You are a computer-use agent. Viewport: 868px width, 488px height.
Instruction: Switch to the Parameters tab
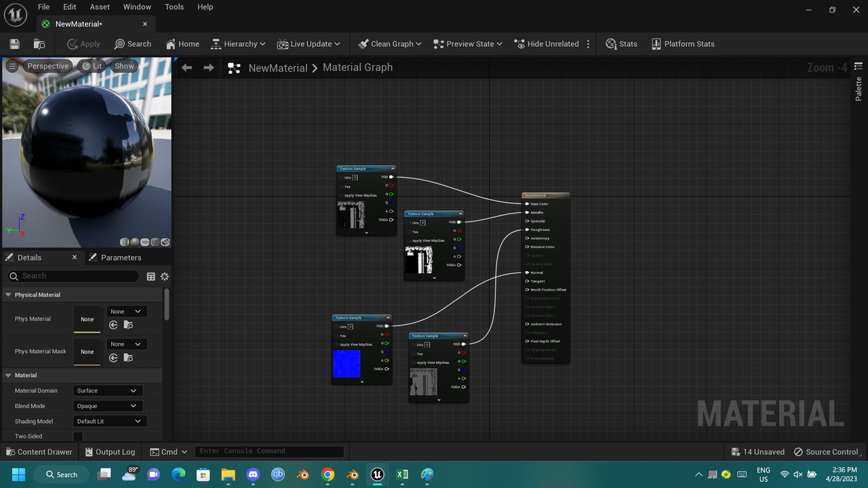115,258
